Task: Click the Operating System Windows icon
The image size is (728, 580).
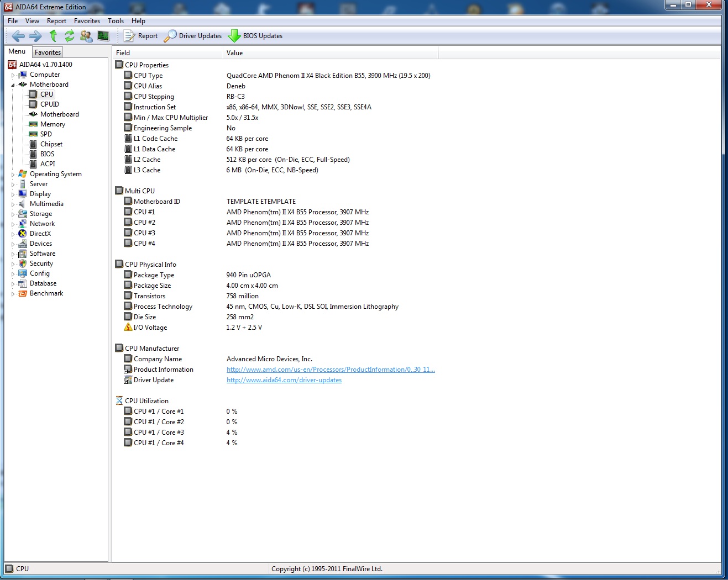Action: pyautogui.click(x=23, y=174)
